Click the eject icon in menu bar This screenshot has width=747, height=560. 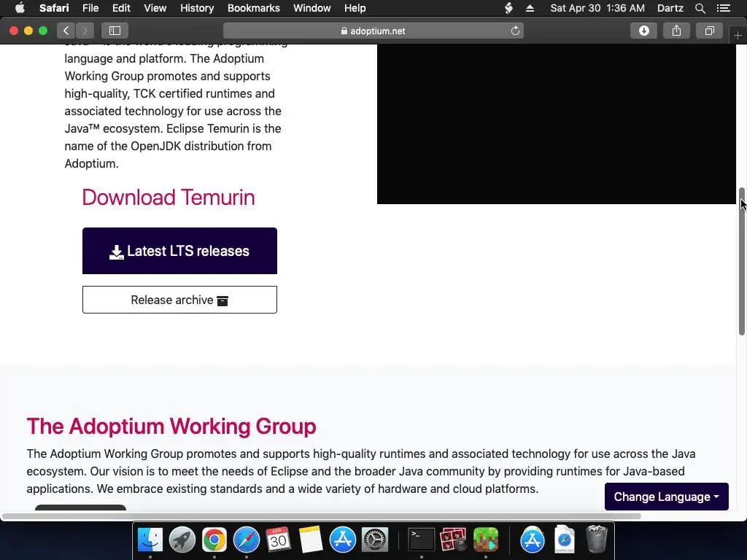click(x=530, y=8)
